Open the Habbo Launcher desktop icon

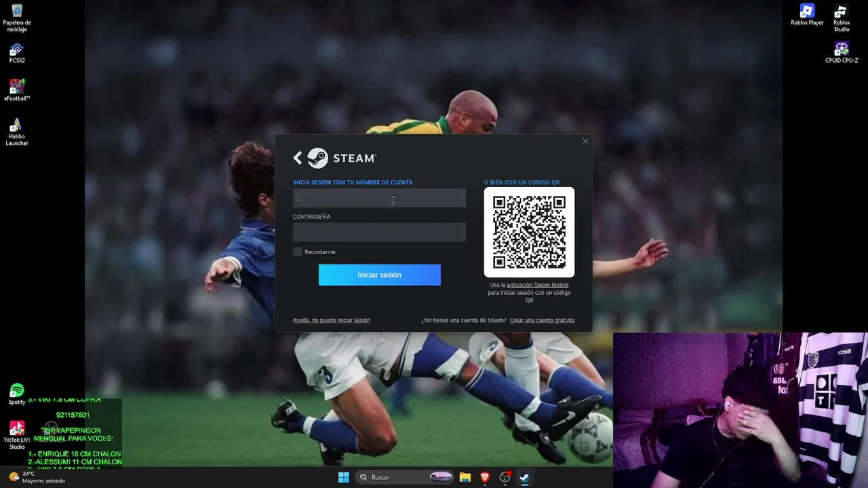17,132
